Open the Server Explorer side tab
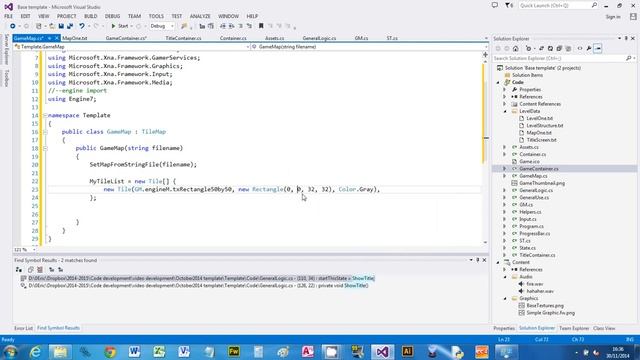The image size is (640, 360). pos(6,49)
